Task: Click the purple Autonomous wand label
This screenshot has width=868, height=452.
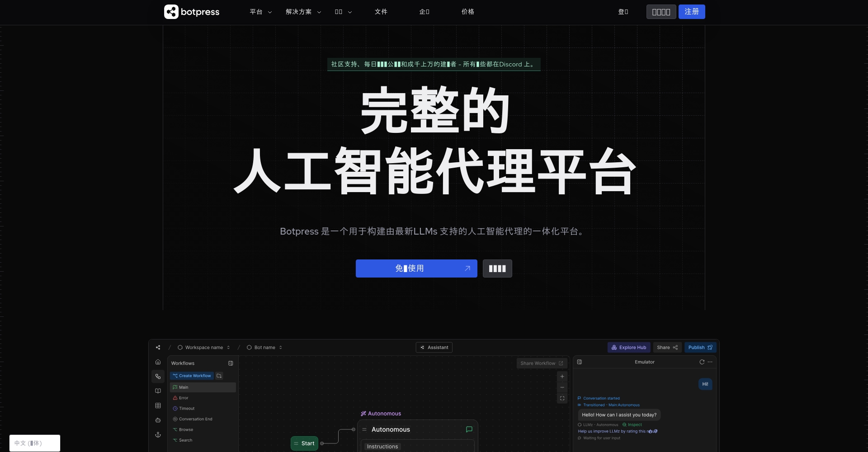Action: pos(381,414)
